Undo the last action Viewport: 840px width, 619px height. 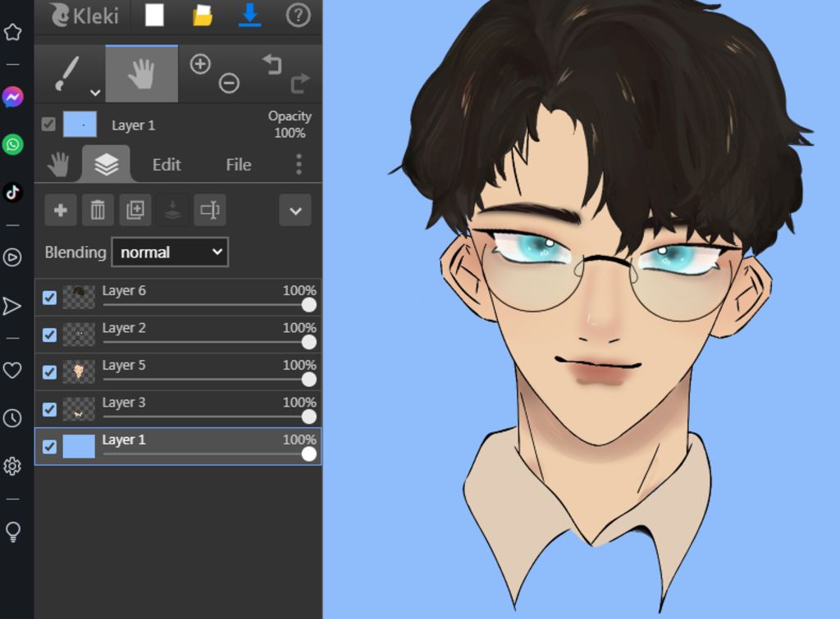coord(272,64)
